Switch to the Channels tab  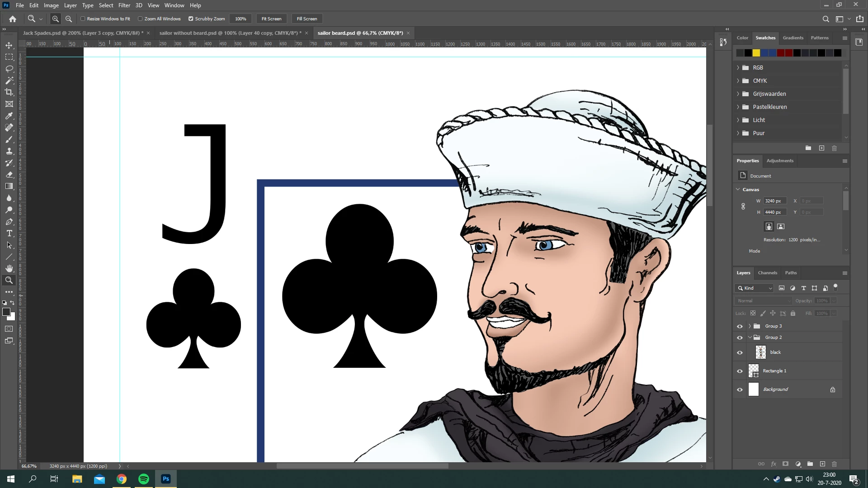(x=767, y=272)
